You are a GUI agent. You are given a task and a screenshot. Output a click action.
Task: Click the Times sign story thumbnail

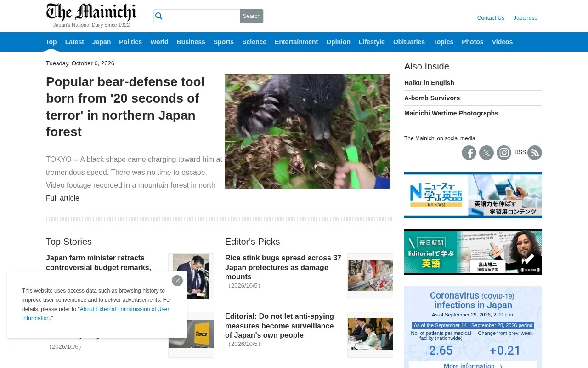coord(191,334)
